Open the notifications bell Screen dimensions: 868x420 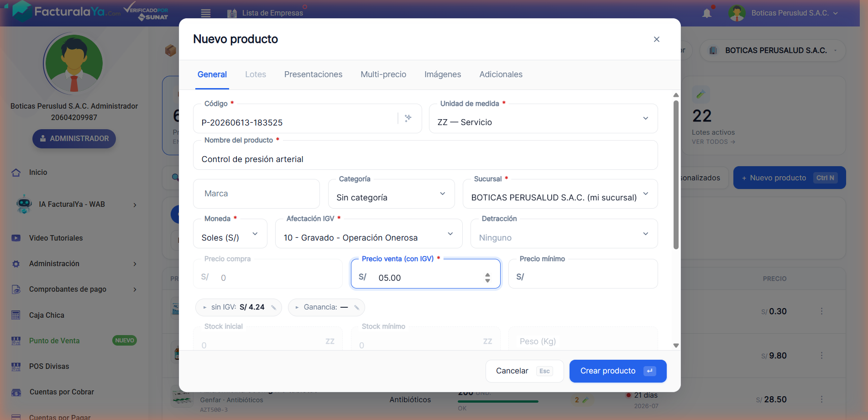[x=707, y=13]
